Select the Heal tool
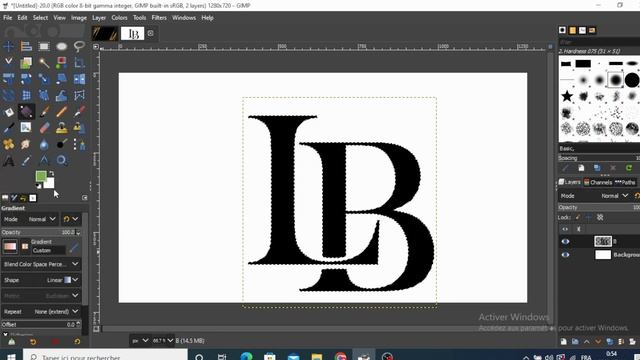 (x=8, y=144)
